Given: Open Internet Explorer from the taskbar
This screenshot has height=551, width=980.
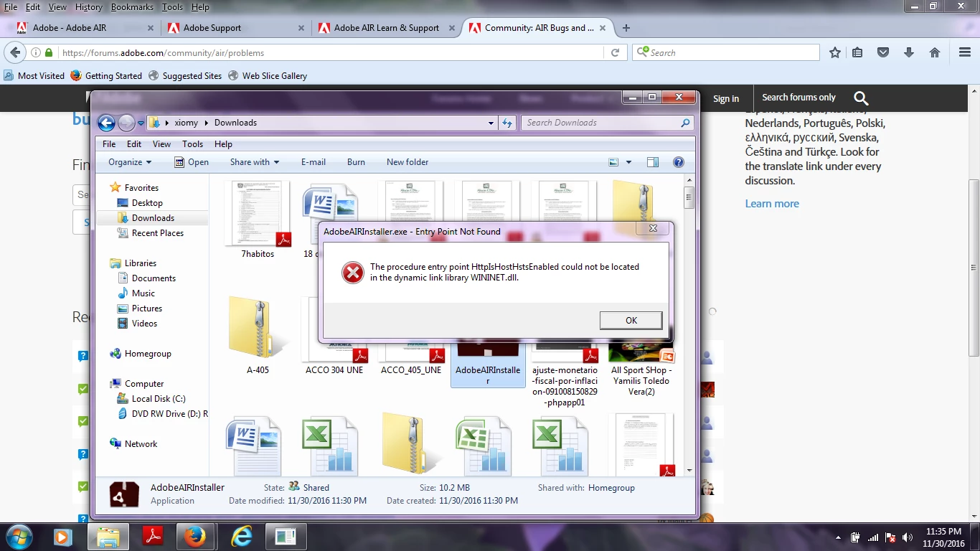Looking at the screenshot, I should [242, 536].
